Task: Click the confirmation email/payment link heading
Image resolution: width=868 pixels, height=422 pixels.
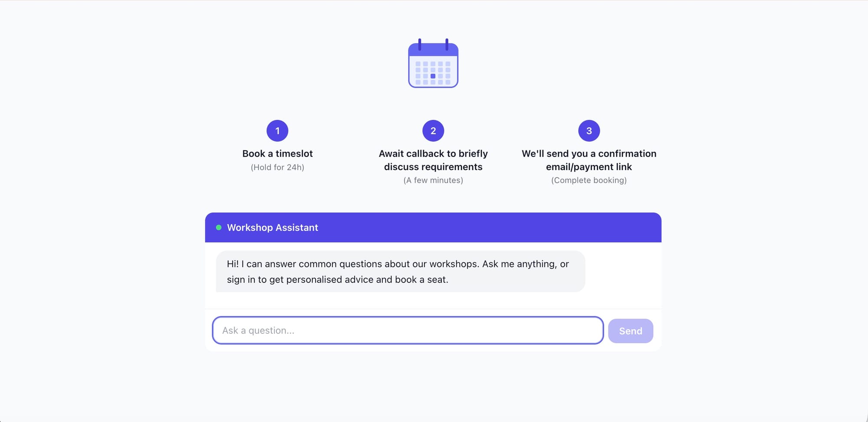Action: pos(589,160)
